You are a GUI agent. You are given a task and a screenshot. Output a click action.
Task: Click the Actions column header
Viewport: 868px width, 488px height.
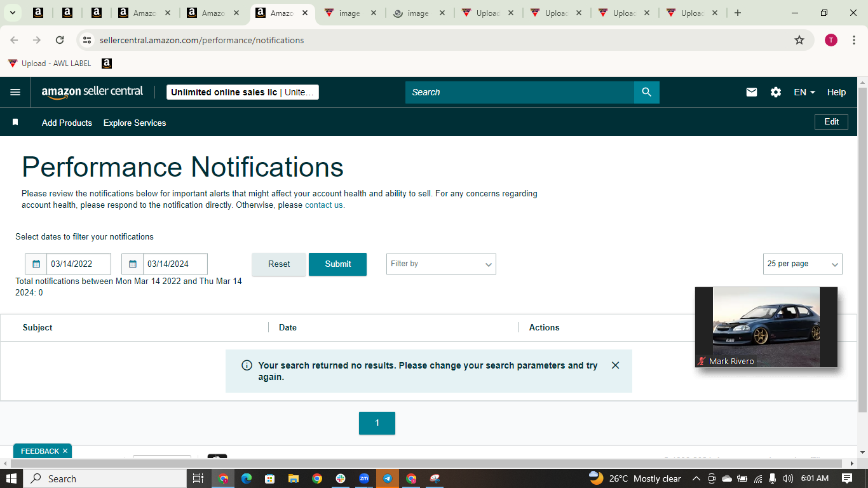point(545,328)
